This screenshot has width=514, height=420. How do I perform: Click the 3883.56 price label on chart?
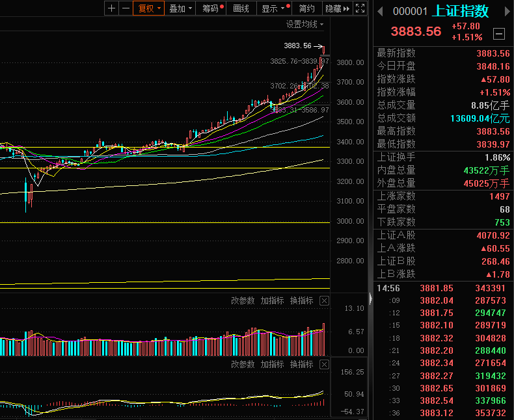tap(297, 46)
